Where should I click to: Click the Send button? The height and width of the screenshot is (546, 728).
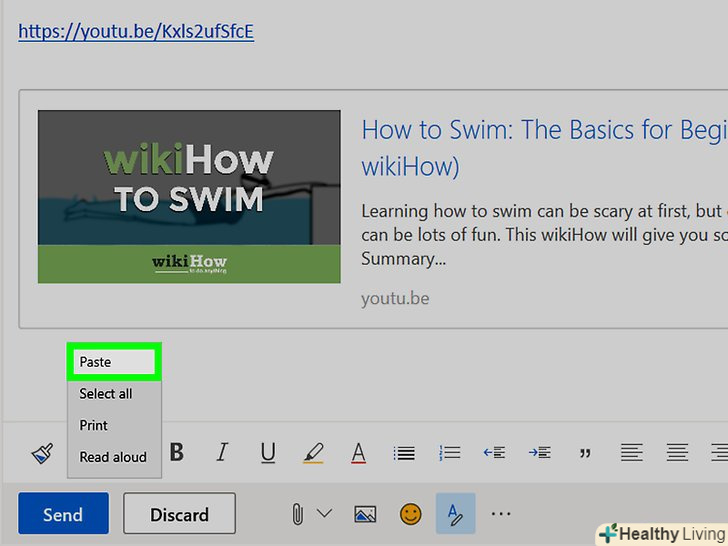tap(64, 514)
